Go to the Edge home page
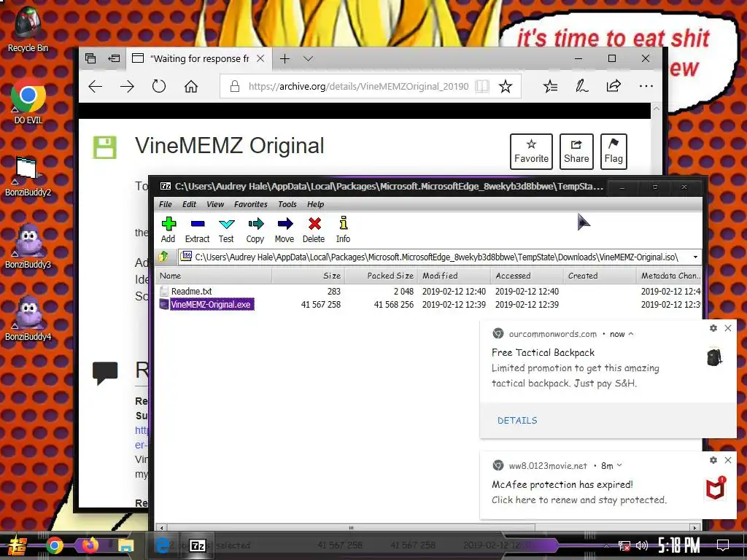This screenshot has width=747, height=560. point(191,86)
